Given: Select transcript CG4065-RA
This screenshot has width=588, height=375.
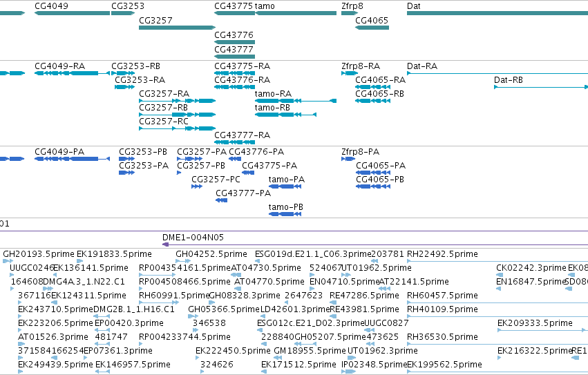Looking at the screenshot, I should (372, 87).
